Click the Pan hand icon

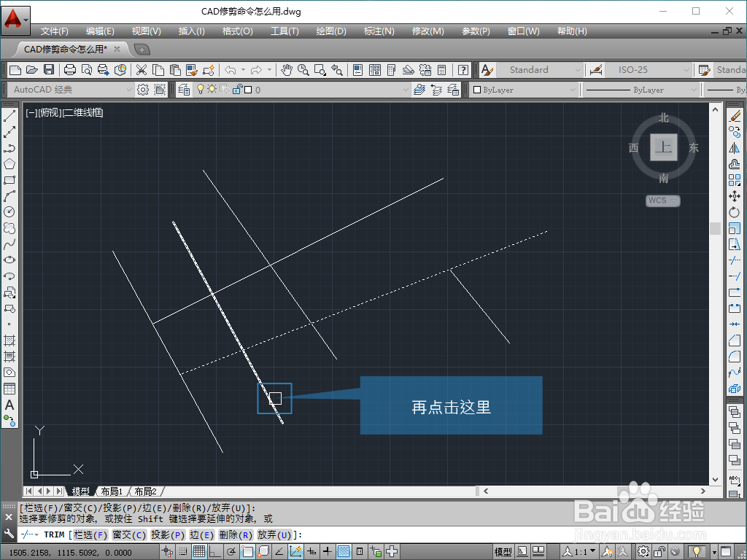click(x=286, y=70)
